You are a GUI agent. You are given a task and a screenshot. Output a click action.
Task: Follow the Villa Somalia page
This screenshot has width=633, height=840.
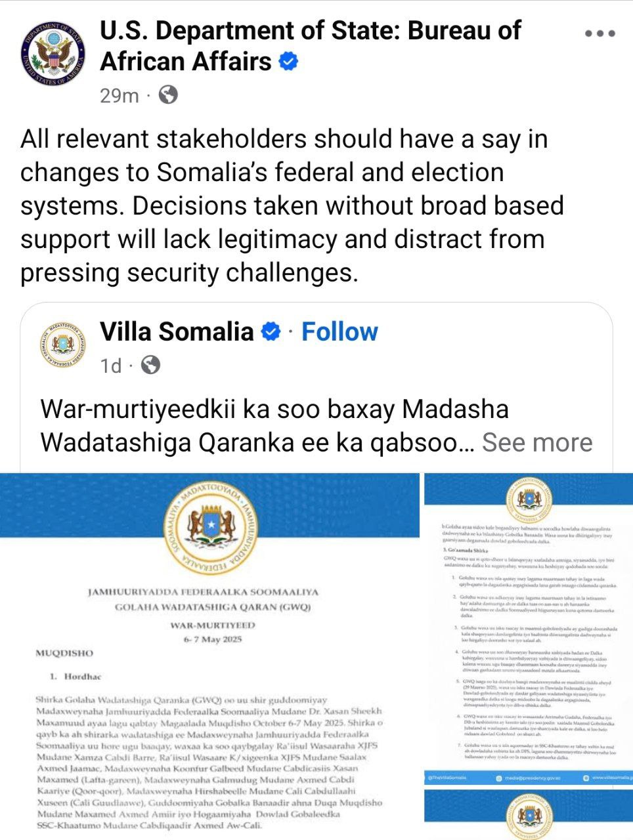pos(339,332)
